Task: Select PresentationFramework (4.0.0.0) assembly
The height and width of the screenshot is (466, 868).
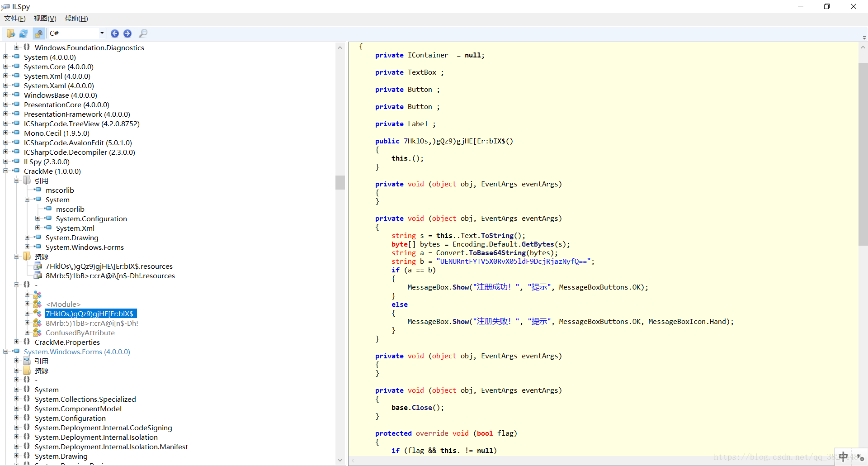Action: pyautogui.click(x=77, y=114)
